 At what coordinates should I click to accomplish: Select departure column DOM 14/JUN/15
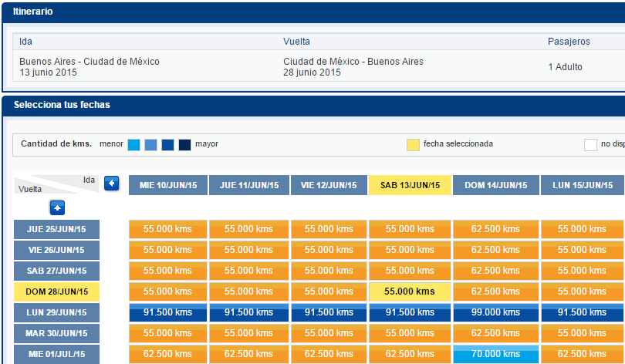(496, 185)
